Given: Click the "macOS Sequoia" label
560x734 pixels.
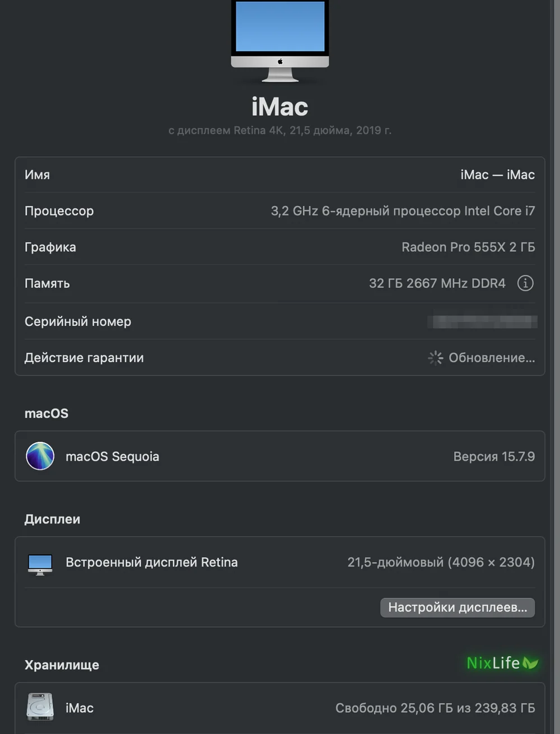Looking at the screenshot, I should tap(113, 456).
